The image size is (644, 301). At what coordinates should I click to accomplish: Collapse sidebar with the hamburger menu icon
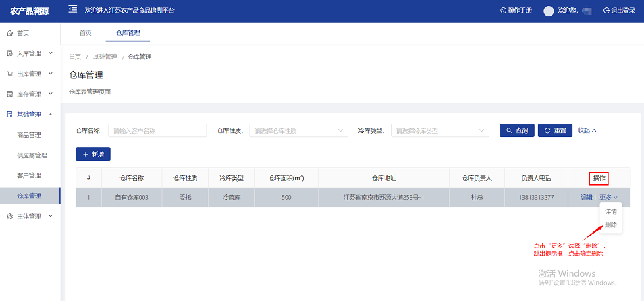click(x=73, y=10)
